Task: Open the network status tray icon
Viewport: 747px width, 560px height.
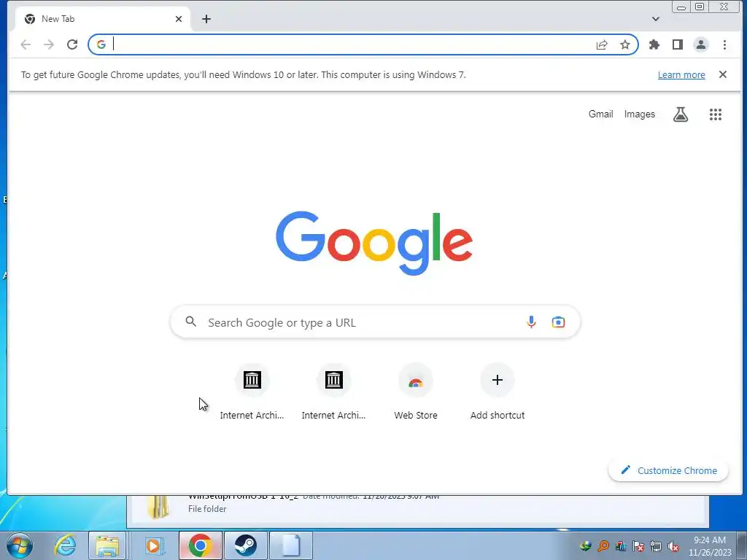Action: (x=656, y=545)
